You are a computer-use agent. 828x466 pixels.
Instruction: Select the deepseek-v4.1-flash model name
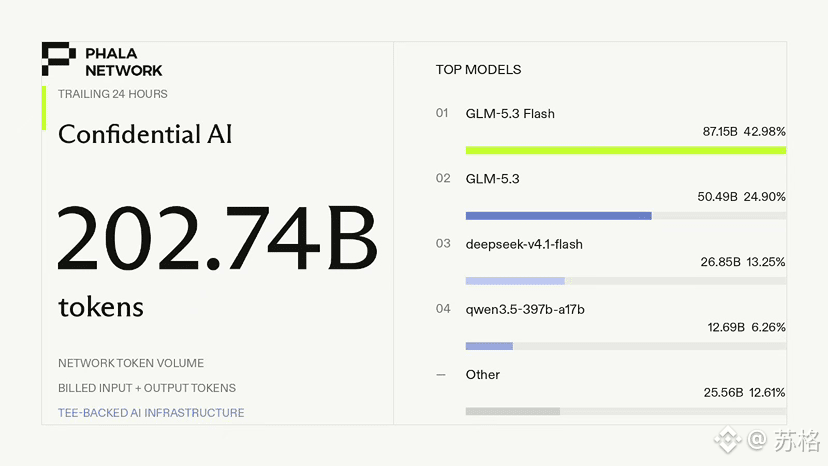click(x=524, y=244)
